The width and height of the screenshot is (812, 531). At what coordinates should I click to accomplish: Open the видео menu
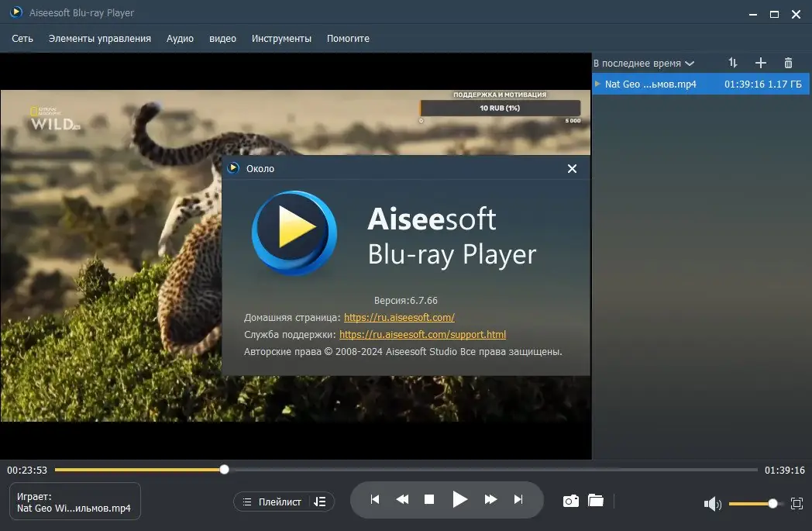pos(222,38)
